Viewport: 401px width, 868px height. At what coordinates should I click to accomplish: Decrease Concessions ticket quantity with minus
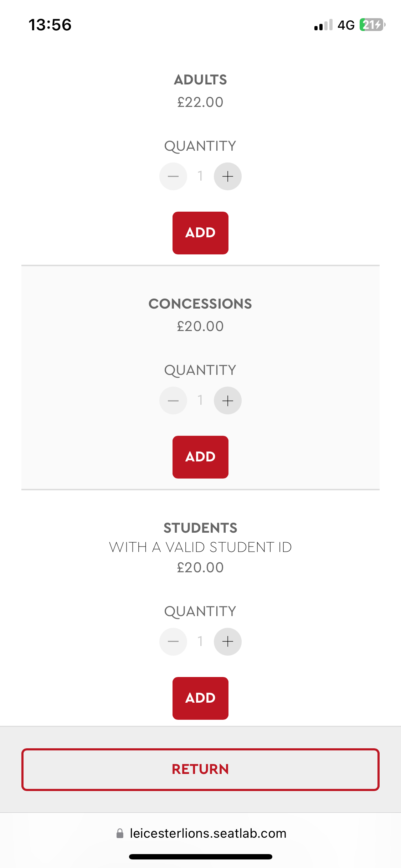(173, 401)
